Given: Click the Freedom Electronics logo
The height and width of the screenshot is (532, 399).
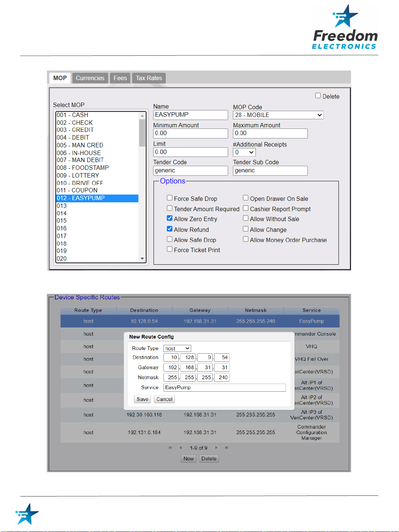Looking at the screenshot, I should tap(345, 27).
